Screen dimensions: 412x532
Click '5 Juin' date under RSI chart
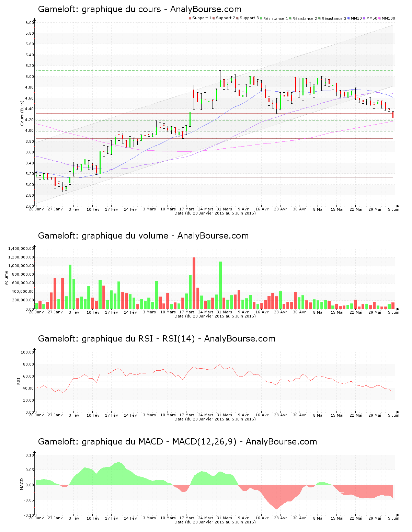pyautogui.click(x=393, y=415)
